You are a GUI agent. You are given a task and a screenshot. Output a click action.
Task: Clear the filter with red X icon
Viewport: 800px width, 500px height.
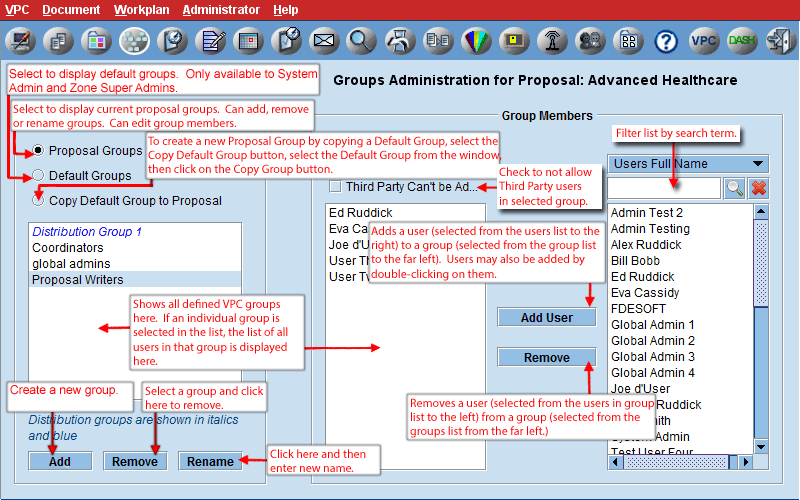759,188
